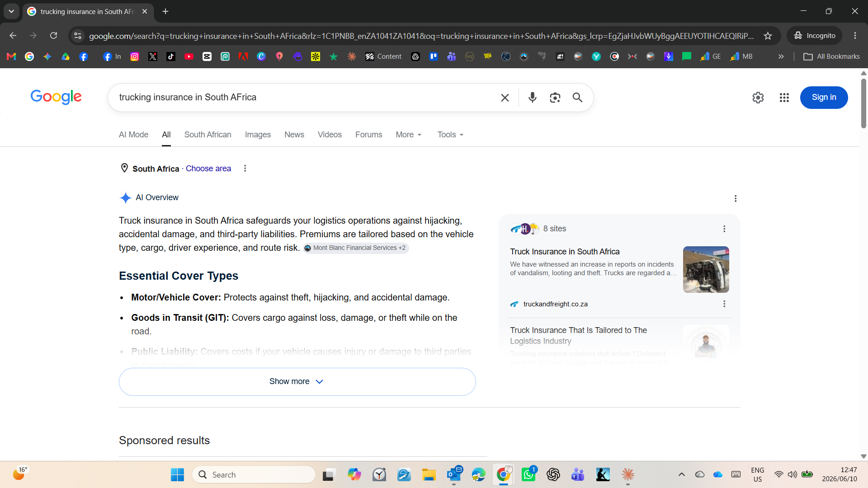This screenshot has width=868, height=488.
Task: Switch to News results tab
Action: pyautogui.click(x=294, y=135)
